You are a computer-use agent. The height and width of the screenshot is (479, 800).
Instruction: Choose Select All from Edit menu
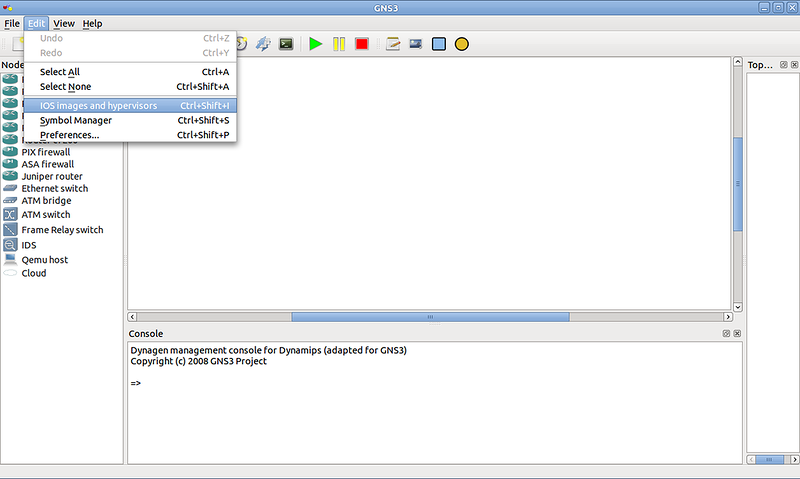point(130,72)
